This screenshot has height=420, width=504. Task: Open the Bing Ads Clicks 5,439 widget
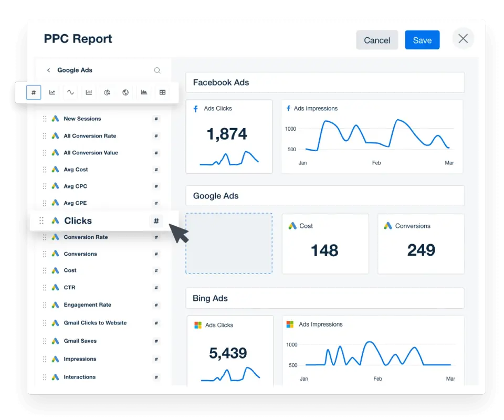[230, 351]
